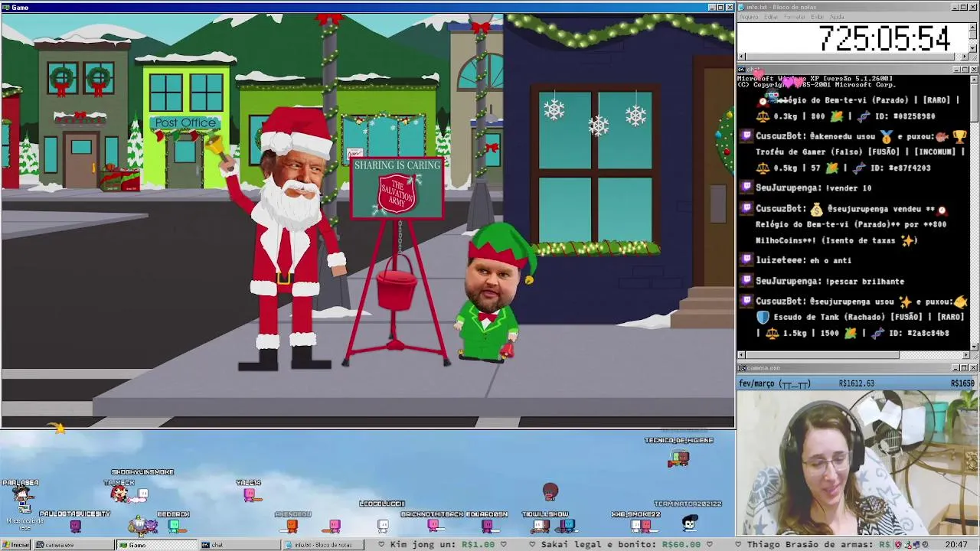Click notepad horizontal scrollbar left arrow
Image resolution: width=980 pixels, height=551 pixels.
pos(741,57)
